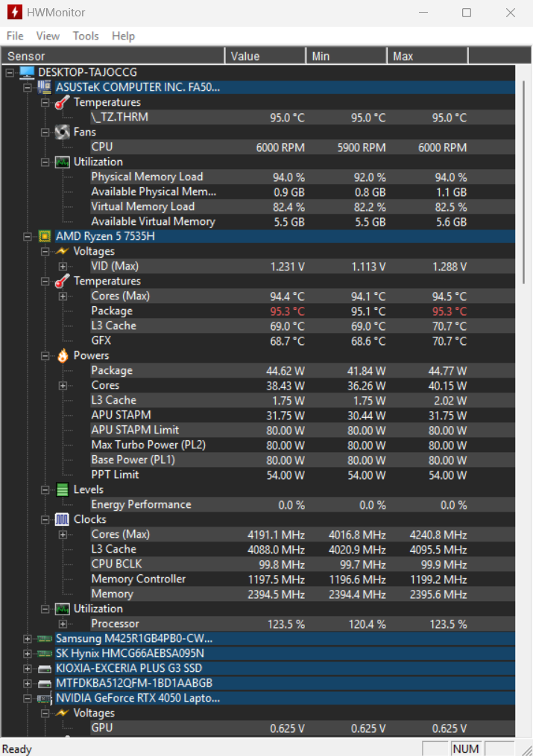Select the L3 Cache temperature row
This screenshot has height=756, width=533.
tap(303, 326)
